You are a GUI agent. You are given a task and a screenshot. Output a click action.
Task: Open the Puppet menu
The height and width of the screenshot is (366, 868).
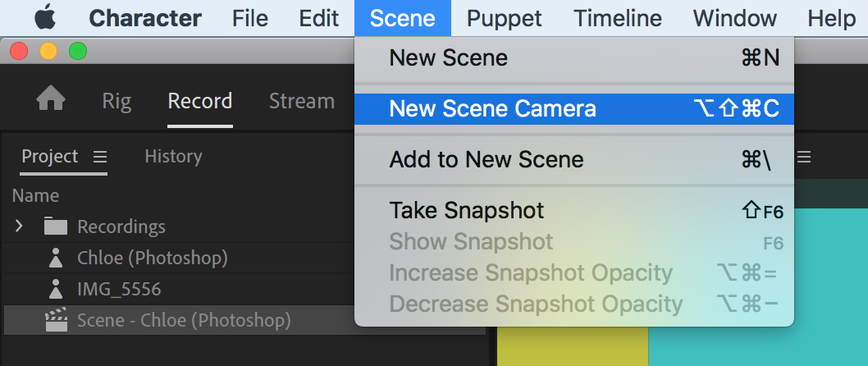[x=504, y=17]
